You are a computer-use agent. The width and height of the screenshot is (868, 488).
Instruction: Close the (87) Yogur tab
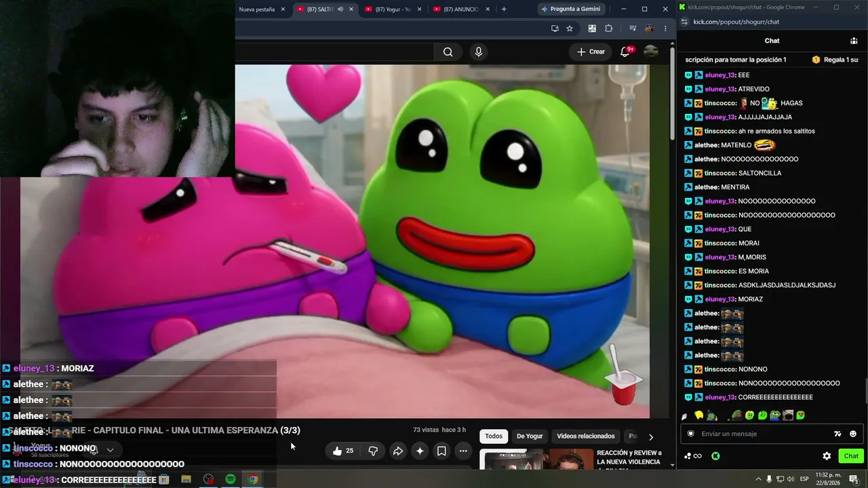pyautogui.click(x=419, y=9)
